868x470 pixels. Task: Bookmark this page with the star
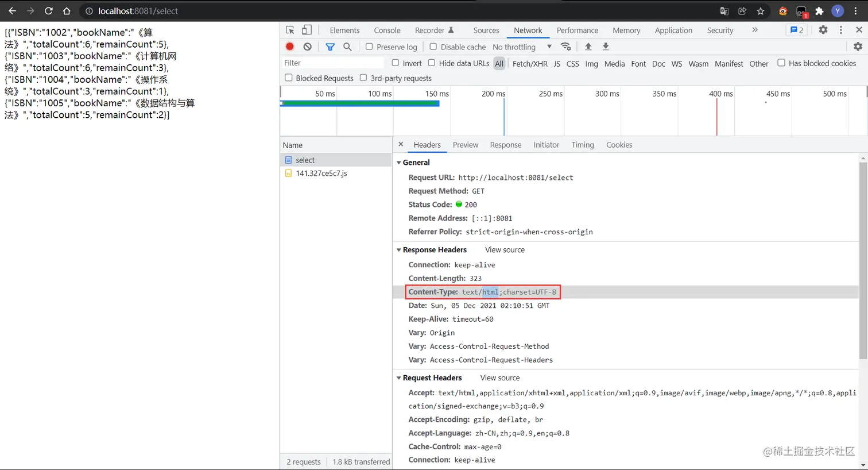pyautogui.click(x=761, y=11)
